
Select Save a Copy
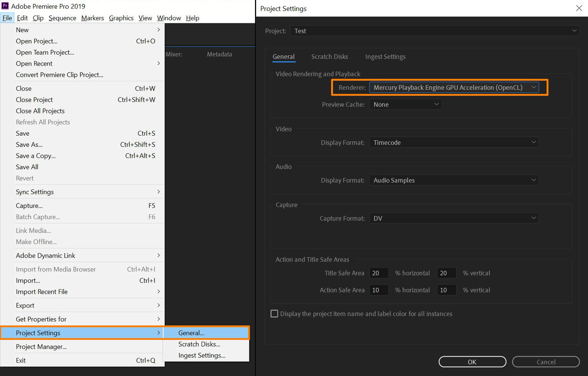click(x=82, y=156)
